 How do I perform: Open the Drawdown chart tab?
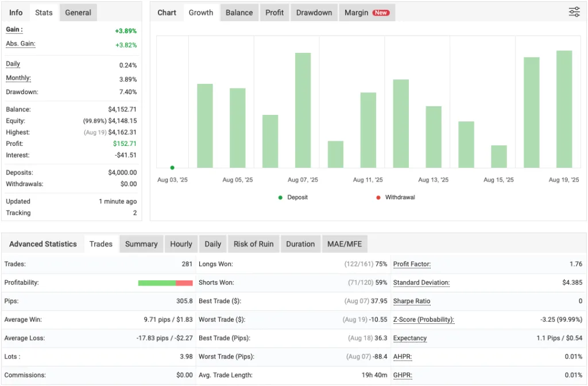pos(314,12)
